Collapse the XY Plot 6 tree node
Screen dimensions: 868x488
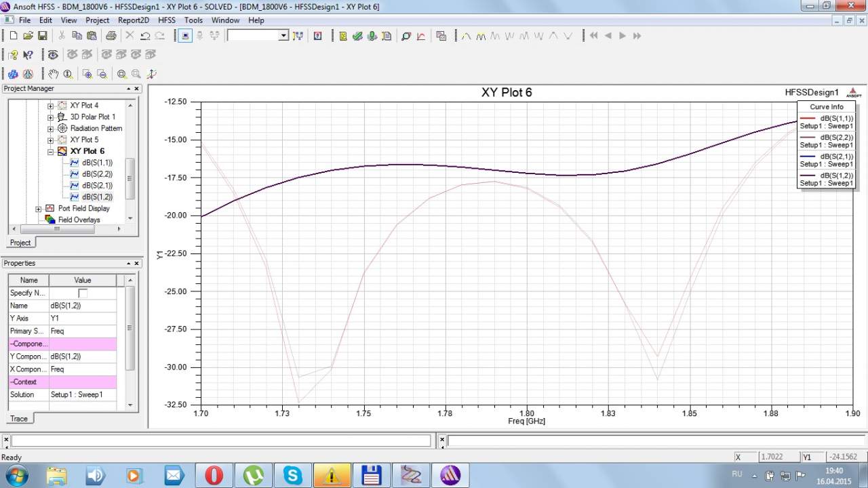tap(50, 151)
